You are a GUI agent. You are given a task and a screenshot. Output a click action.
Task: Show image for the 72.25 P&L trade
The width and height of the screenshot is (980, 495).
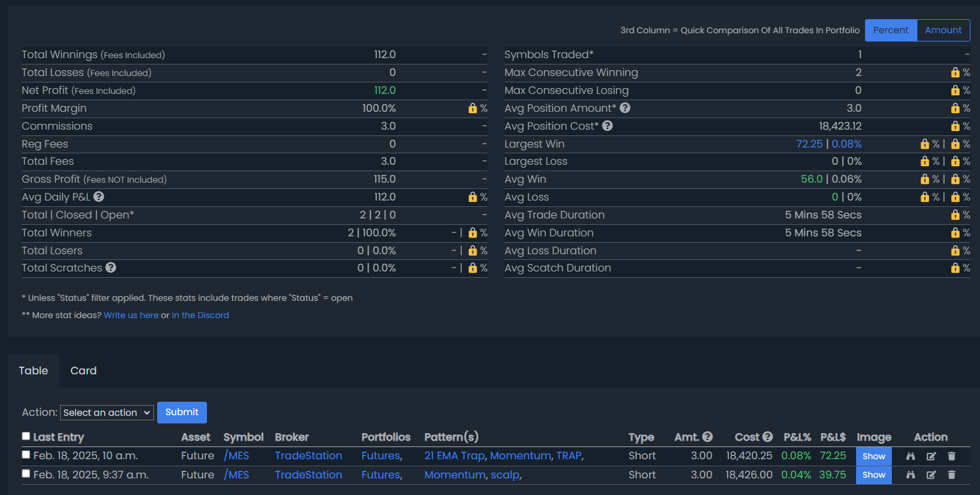pos(873,456)
